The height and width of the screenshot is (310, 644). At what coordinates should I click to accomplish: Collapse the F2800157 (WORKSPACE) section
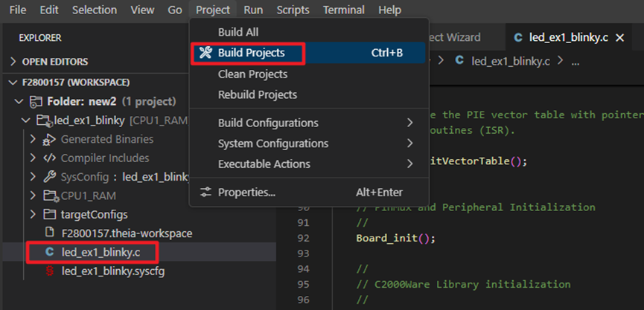pos(11,83)
